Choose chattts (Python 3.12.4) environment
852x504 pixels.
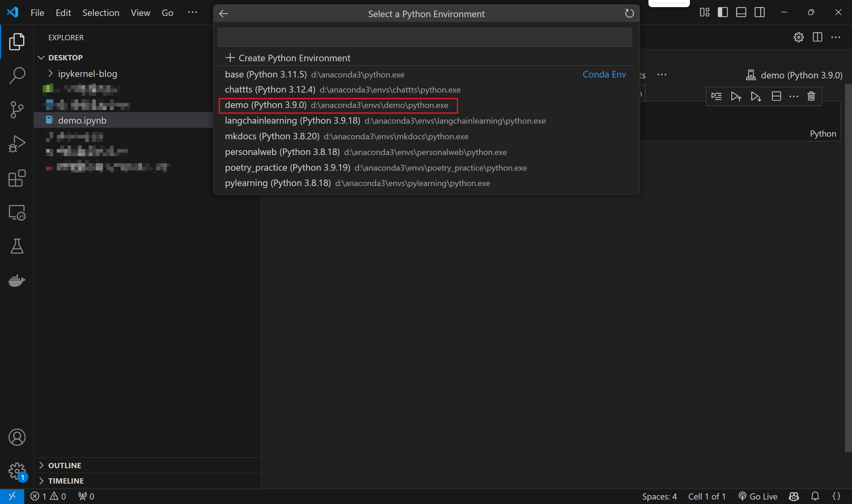click(x=427, y=90)
